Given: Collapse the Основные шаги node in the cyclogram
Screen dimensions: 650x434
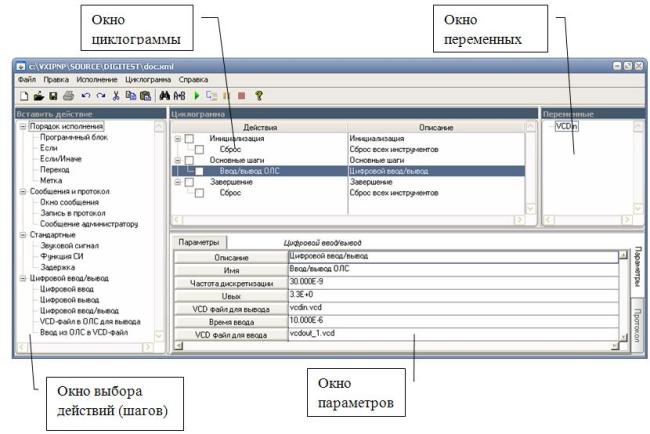Looking at the screenshot, I should (x=178, y=160).
